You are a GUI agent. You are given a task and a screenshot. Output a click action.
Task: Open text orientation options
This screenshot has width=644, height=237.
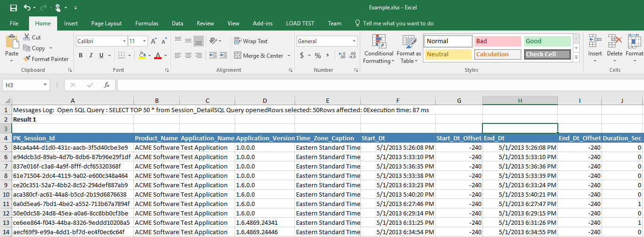(215, 41)
